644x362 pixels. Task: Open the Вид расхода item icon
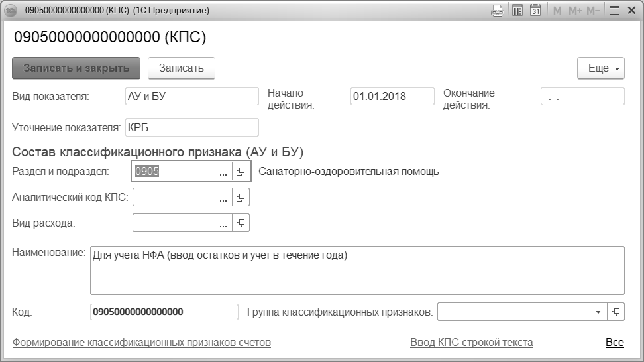click(241, 223)
